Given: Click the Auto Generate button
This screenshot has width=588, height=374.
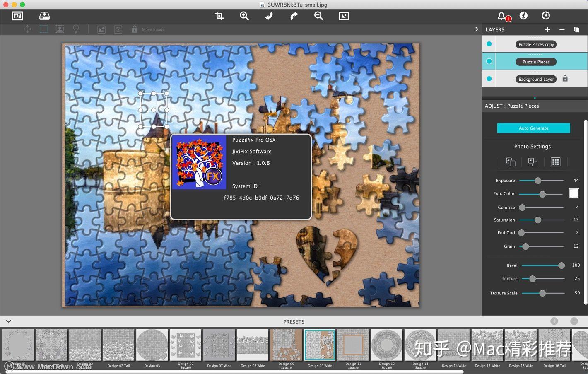Looking at the screenshot, I should (533, 128).
